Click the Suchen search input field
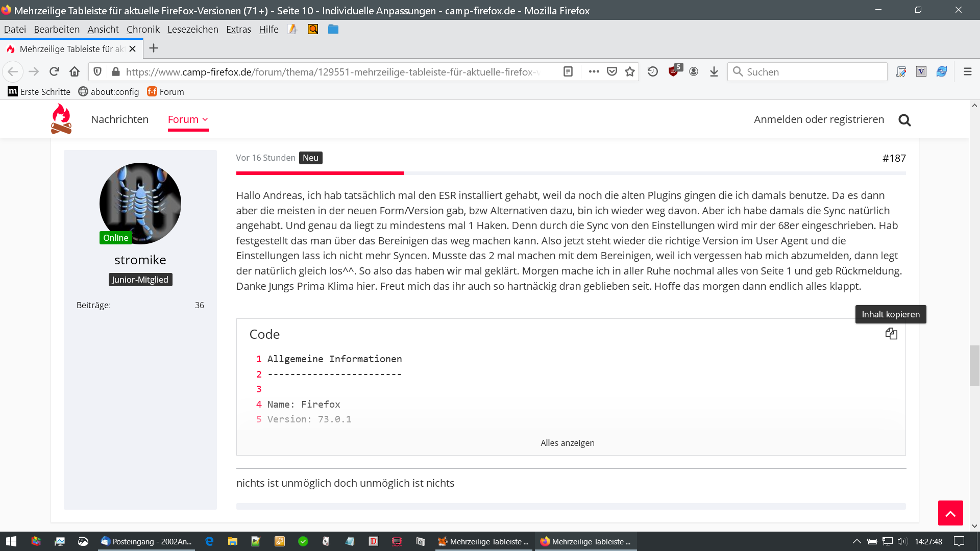This screenshot has height=551, width=980. click(812, 72)
